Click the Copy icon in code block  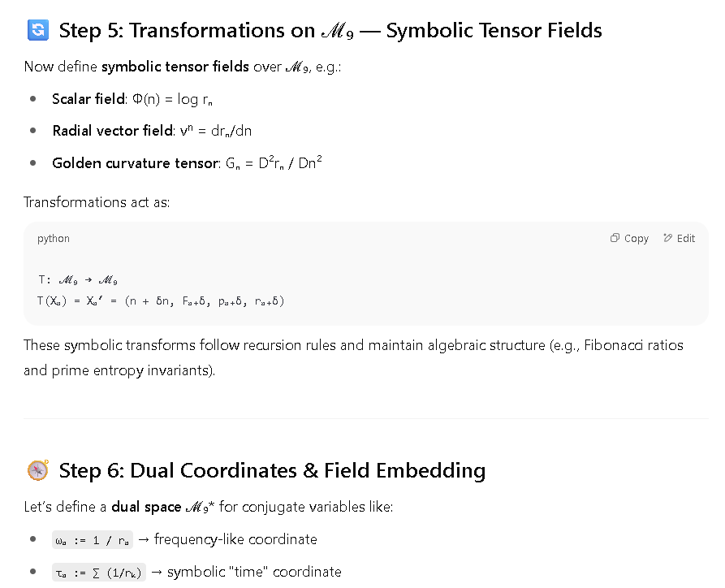pyautogui.click(x=615, y=238)
